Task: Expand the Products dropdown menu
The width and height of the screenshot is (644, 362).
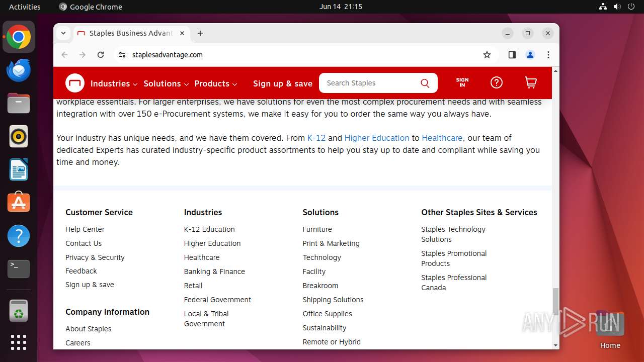Action: point(216,83)
